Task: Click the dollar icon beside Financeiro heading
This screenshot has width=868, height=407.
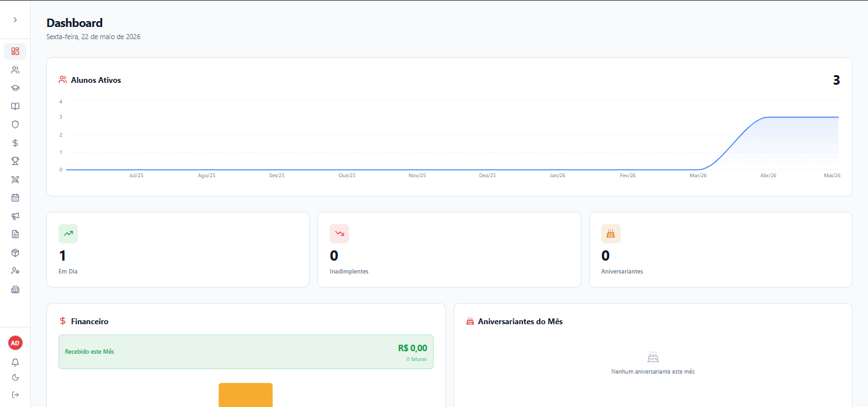Action: click(63, 321)
